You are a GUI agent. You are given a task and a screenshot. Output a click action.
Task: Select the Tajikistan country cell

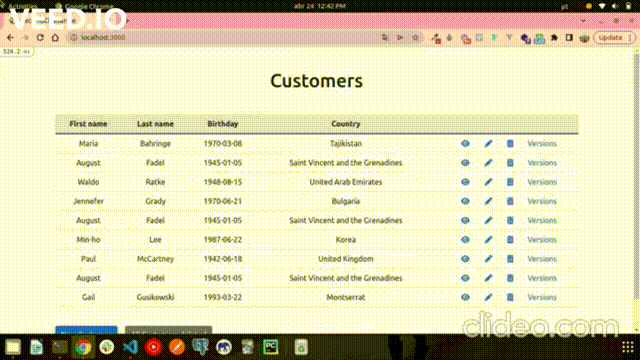click(x=346, y=144)
